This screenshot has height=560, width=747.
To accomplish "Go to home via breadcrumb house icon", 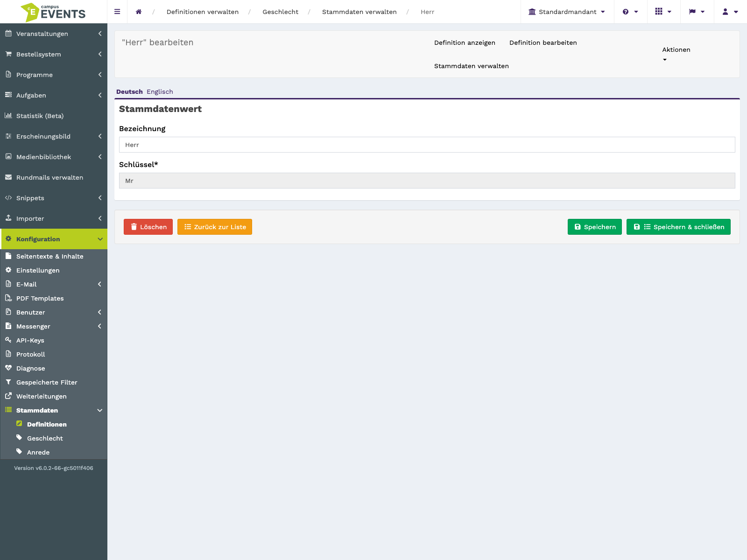I will coord(139,12).
